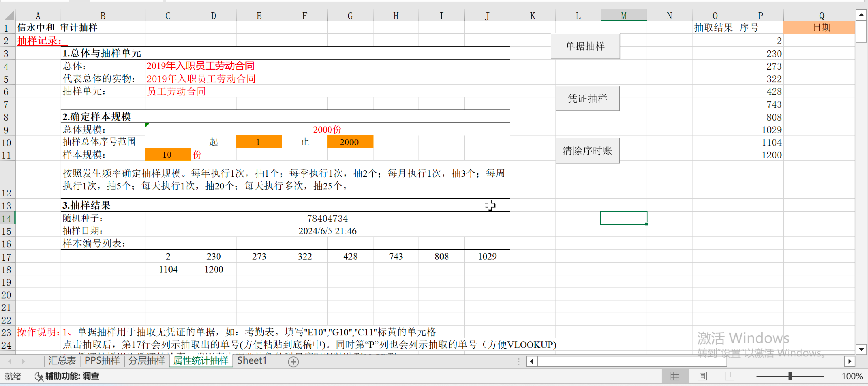Image resolution: width=868 pixels, height=386 pixels.
Task: Click the orange sample size cell 10
Action: [x=168, y=155]
